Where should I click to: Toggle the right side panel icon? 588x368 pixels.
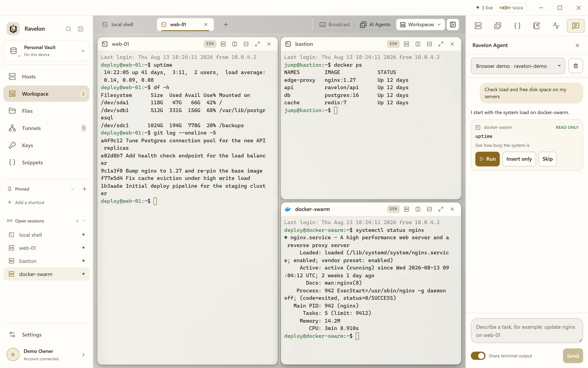(453, 25)
